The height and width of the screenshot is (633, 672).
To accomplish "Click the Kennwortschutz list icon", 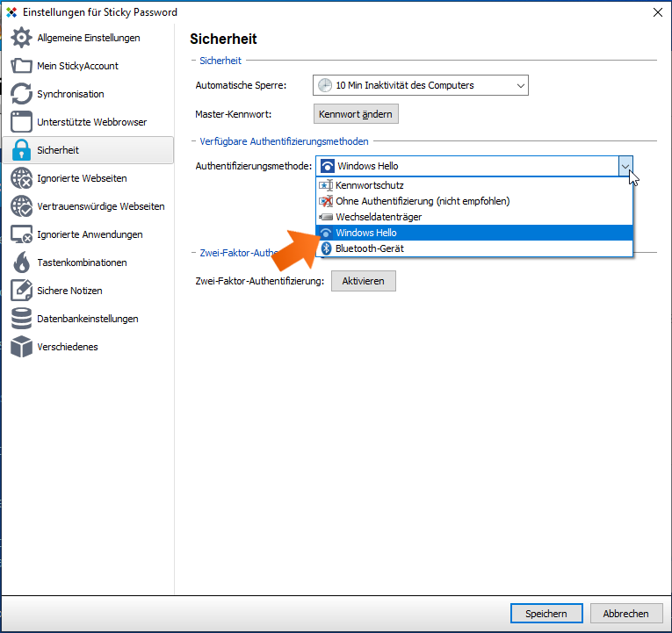I will pos(326,185).
